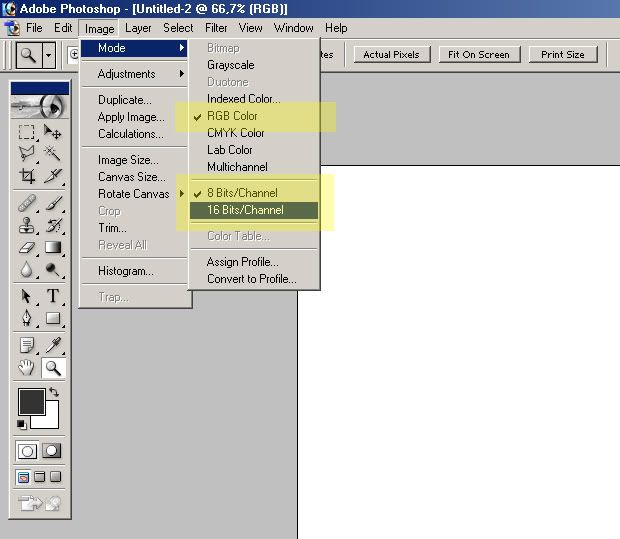Click the background color swatch
620x539 pixels.
click(52, 420)
